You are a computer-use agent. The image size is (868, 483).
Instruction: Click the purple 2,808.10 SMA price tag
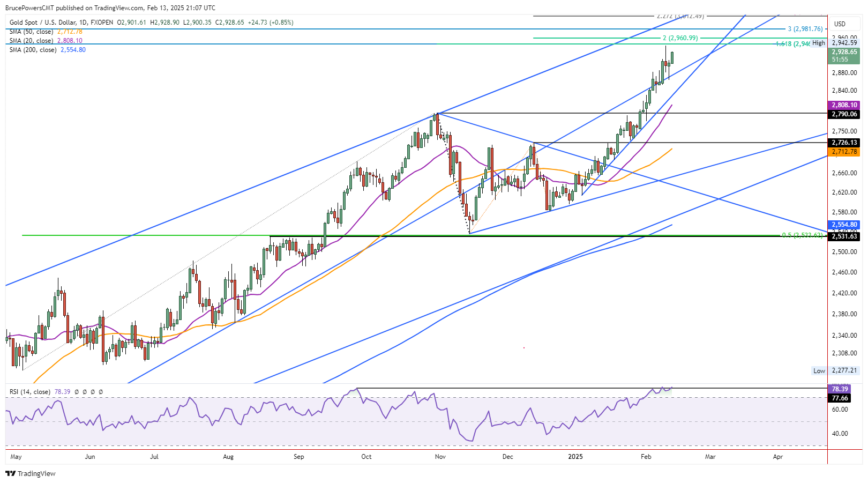point(844,105)
